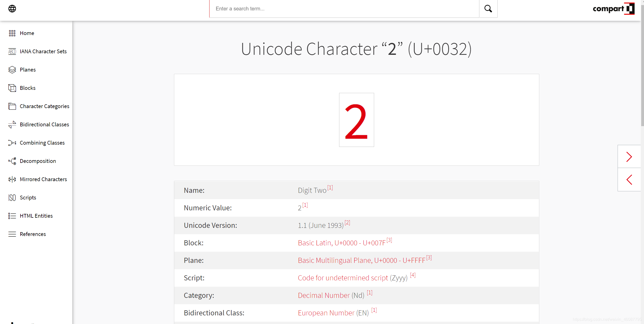The width and height of the screenshot is (644, 324).
Task: Open the European Number bidirectional class link
Action: [x=326, y=313]
